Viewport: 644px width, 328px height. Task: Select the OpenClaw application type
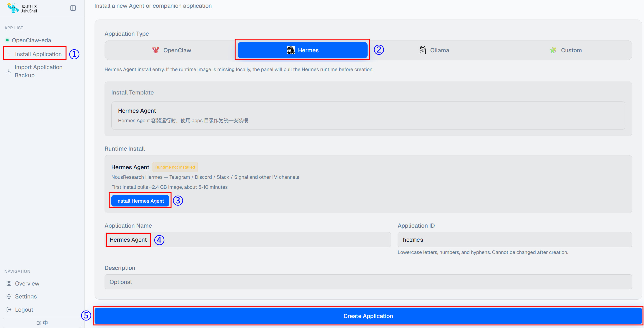click(x=171, y=50)
